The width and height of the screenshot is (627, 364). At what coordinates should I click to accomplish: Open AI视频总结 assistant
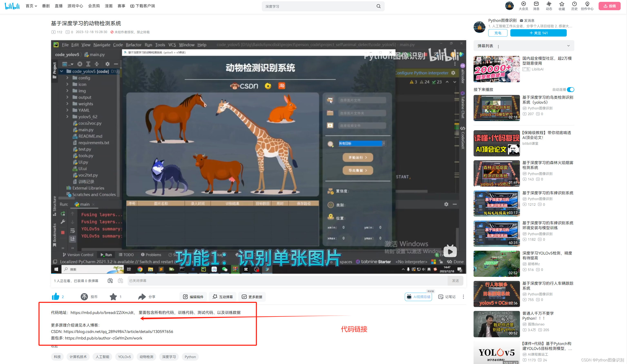[x=418, y=297]
